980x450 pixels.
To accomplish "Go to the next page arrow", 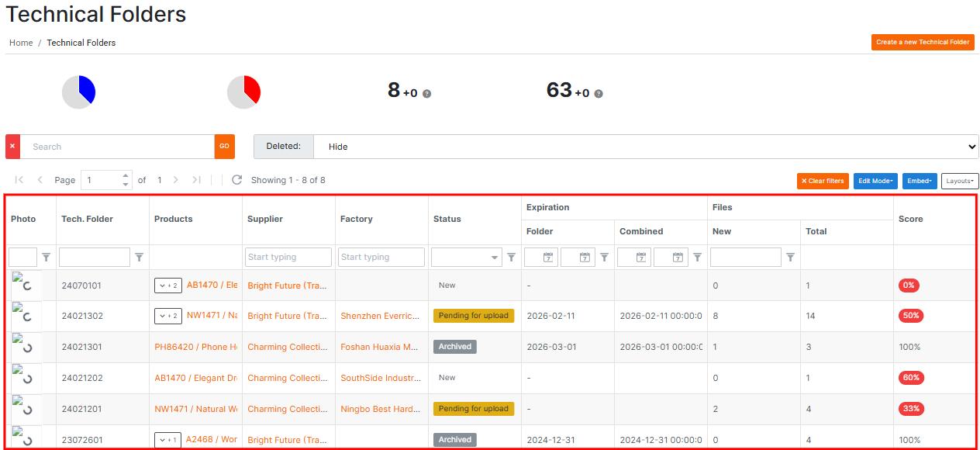I will click(x=176, y=180).
